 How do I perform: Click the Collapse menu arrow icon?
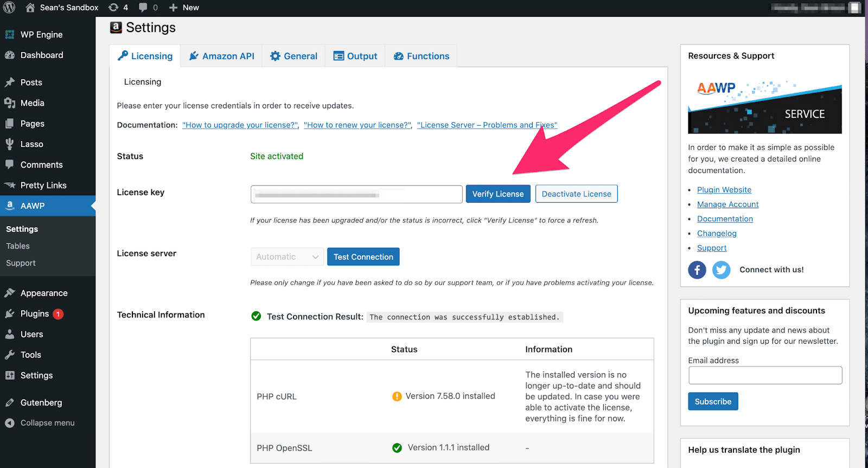(x=10, y=423)
